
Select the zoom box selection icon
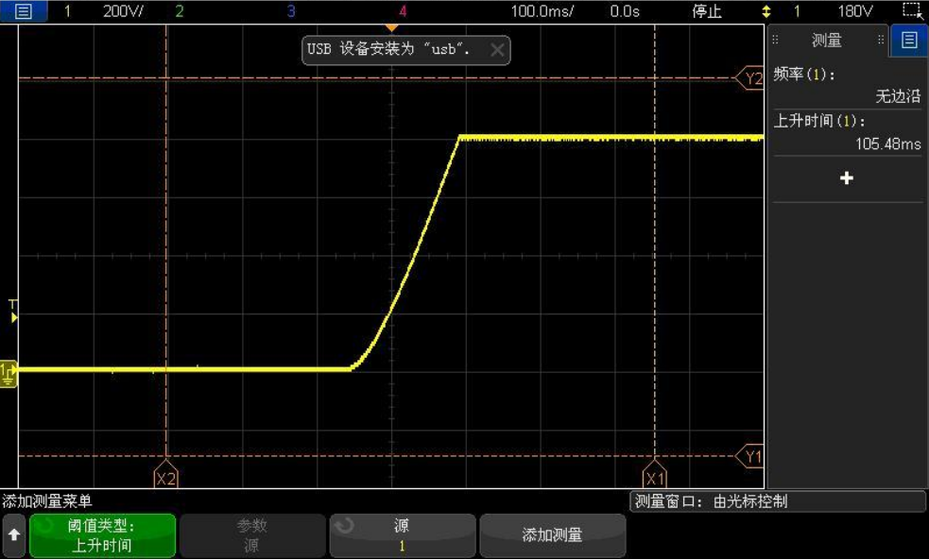click(910, 11)
